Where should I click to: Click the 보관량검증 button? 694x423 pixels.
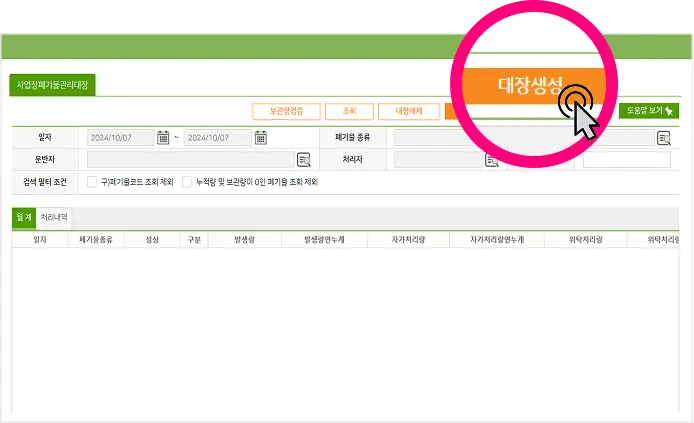[286, 111]
